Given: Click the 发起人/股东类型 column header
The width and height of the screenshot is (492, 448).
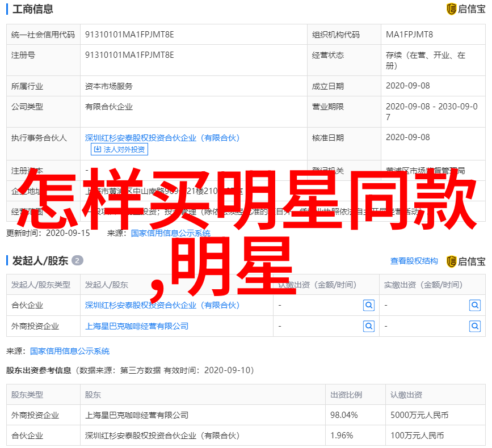Looking at the screenshot, I should coord(41,285).
